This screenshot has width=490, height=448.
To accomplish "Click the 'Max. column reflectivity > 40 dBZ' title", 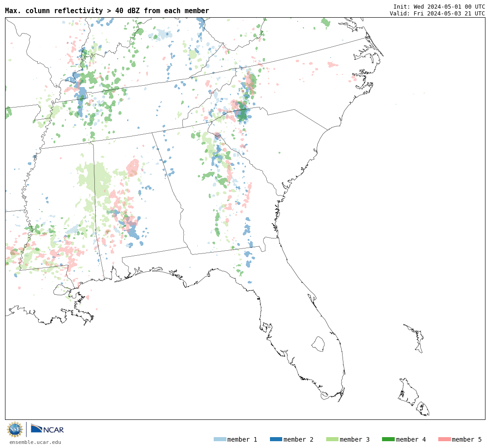I will pyautogui.click(x=107, y=10).
